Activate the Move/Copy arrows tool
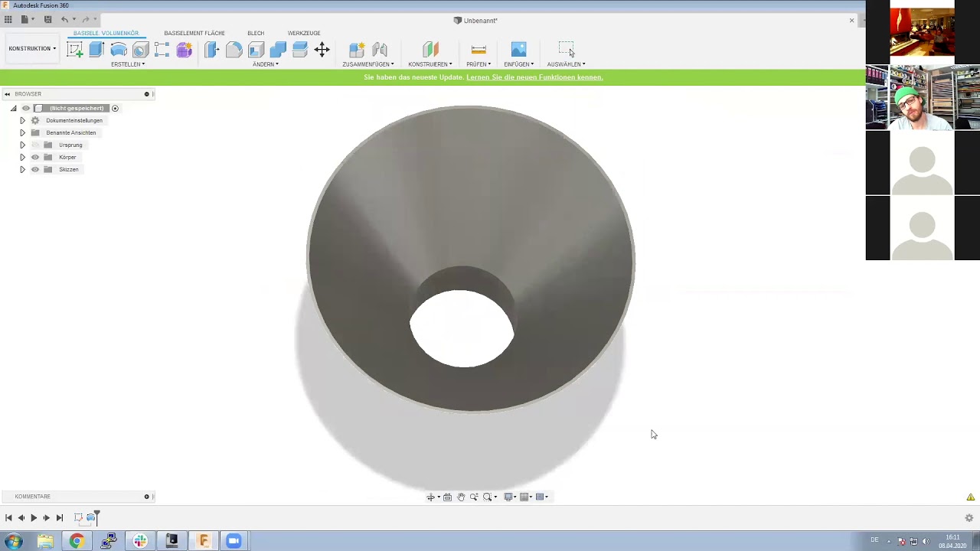 (x=322, y=50)
